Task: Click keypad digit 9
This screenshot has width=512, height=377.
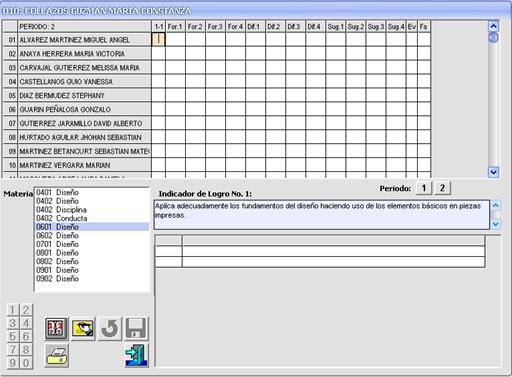Action: pos(13,363)
